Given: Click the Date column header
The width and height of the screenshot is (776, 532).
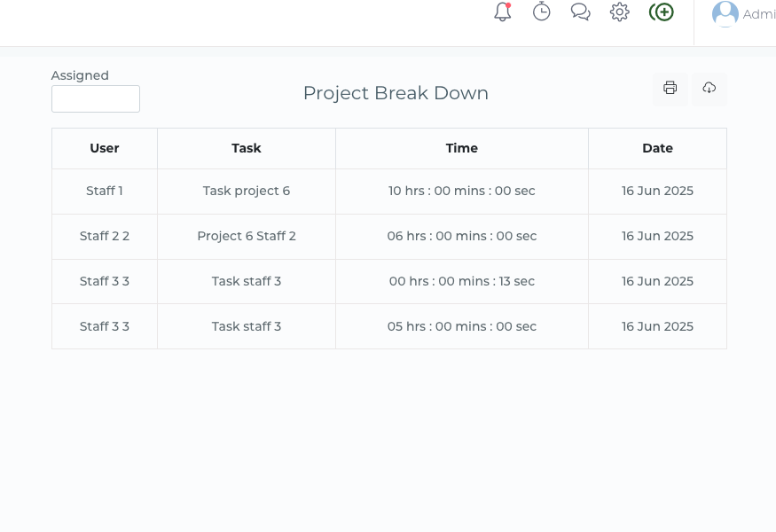Looking at the screenshot, I should coord(657,149).
